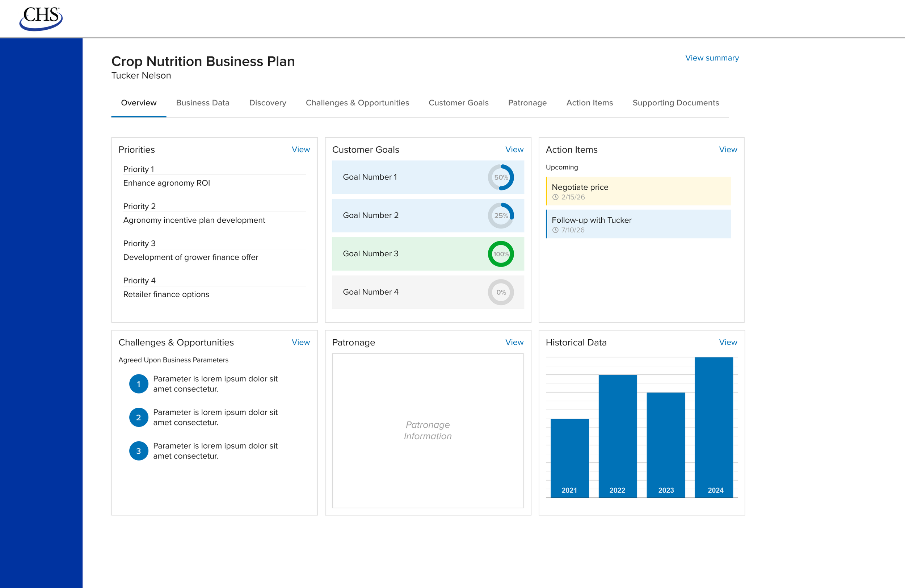Go to Challenges & Opportunities tab

coord(357,103)
